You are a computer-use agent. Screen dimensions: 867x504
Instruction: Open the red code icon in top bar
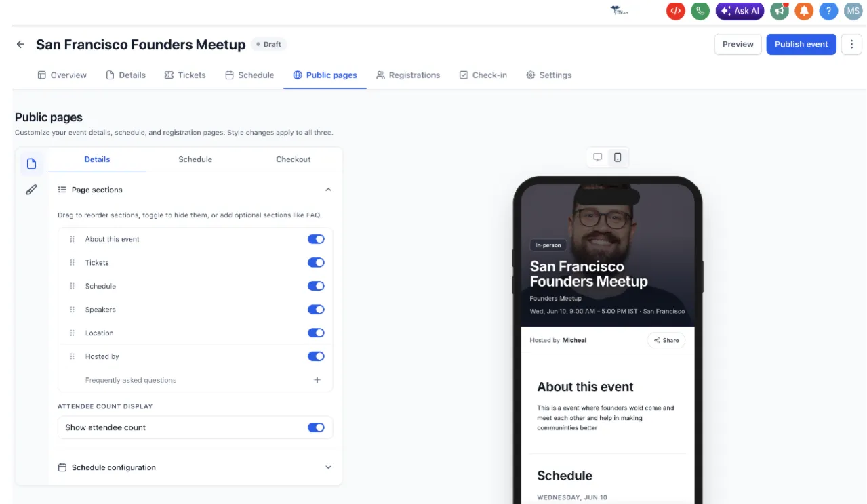(x=675, y=11)
